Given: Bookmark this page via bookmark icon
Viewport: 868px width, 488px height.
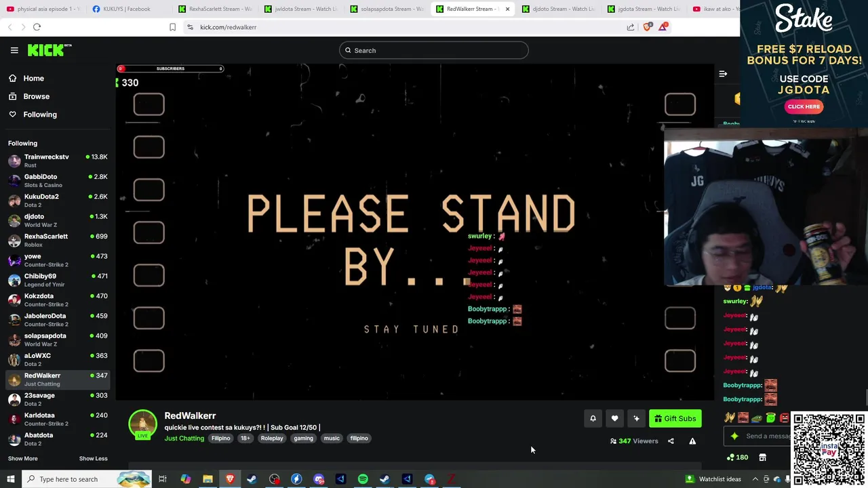Looking at the screenshot, I should tap(172, 27).
